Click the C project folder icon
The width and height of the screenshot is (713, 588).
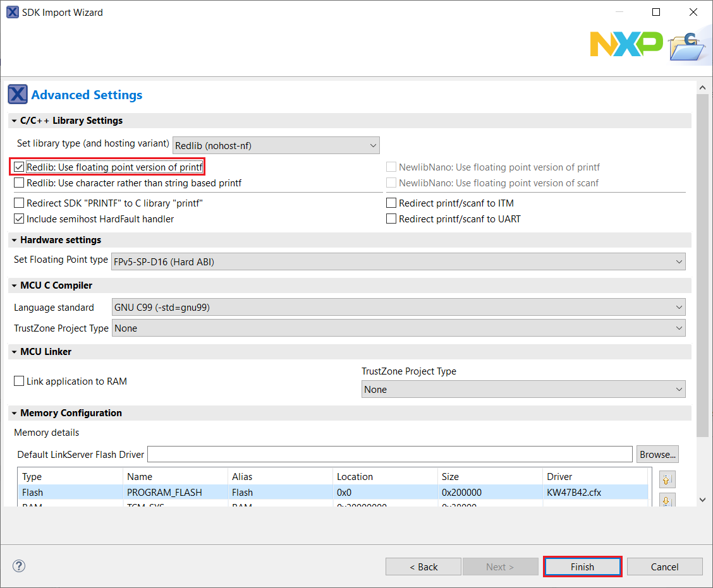[687, 45]
